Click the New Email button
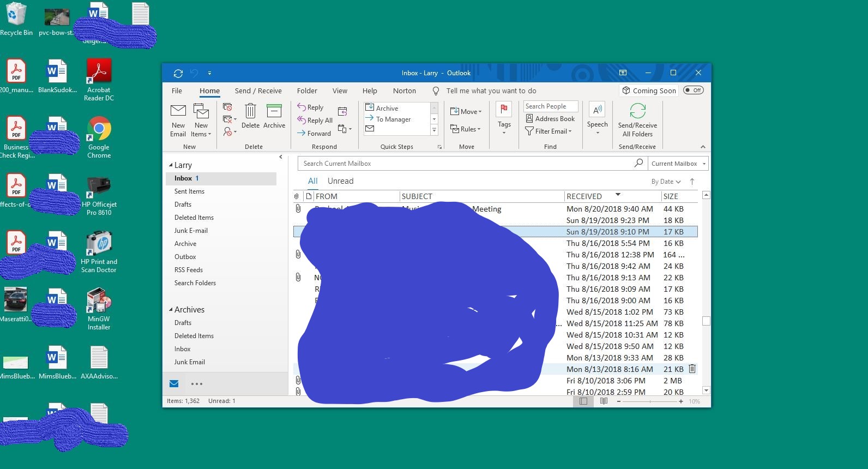The width and height of the screenshot is (868, 469). point(178,121)
